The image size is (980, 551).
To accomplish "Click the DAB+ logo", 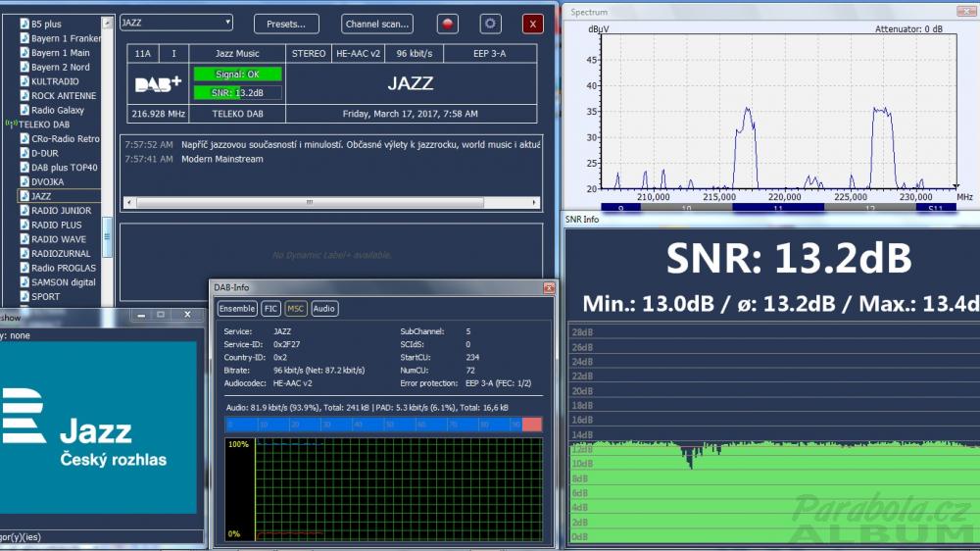I will 158,83.
